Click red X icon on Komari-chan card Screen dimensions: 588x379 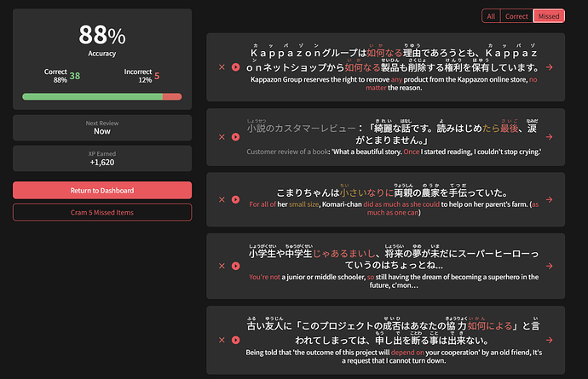(x=222, y=198)
